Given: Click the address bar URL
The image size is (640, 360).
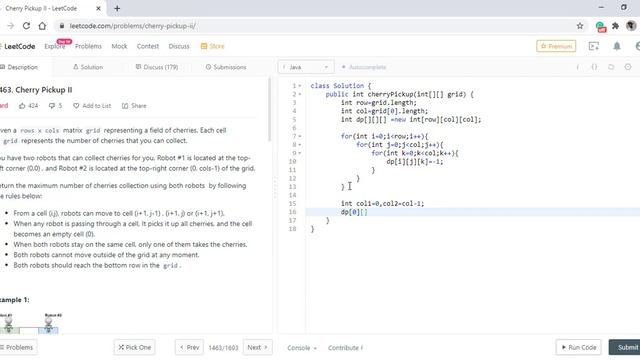Looking at the screenshot, I should point(132,26).
